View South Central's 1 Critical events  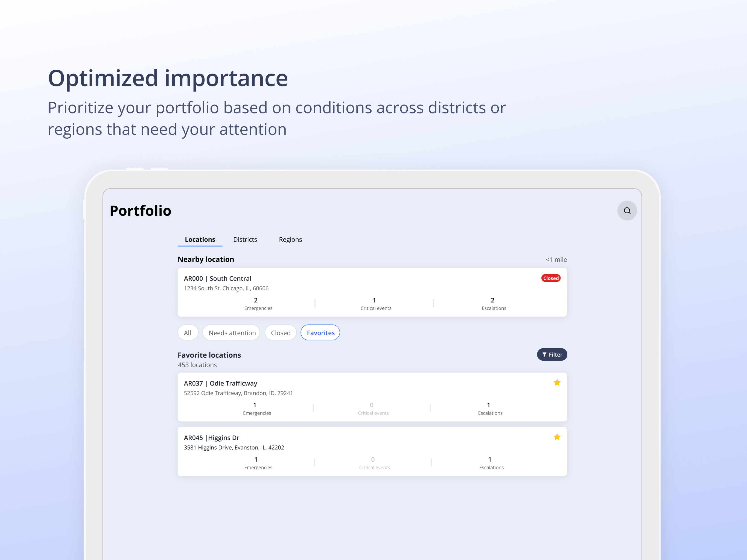pyautogui.click(x=375, y=304)
